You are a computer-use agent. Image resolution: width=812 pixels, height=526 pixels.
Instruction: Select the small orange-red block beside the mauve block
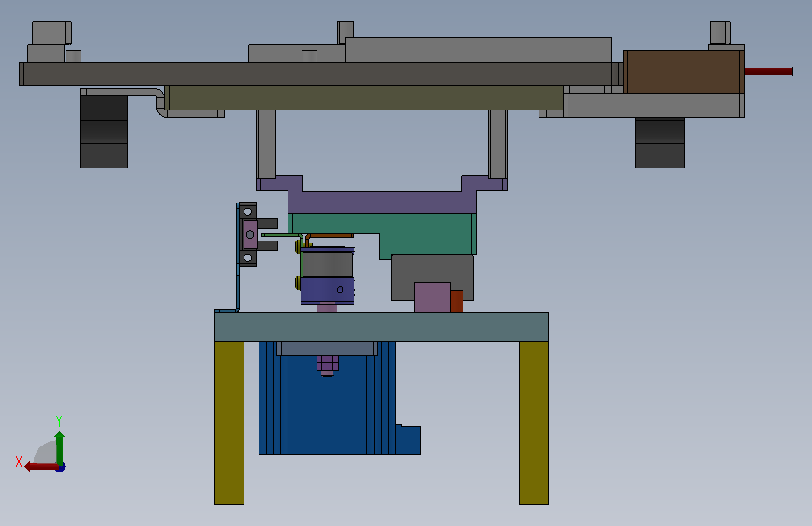click(457, 300)
